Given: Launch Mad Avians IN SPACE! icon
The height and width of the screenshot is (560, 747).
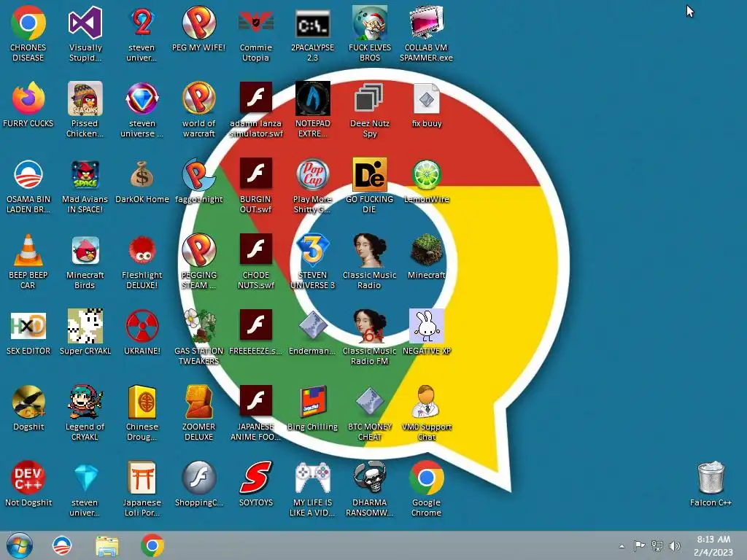Looking at the screenshot, I should click(85, 174).
